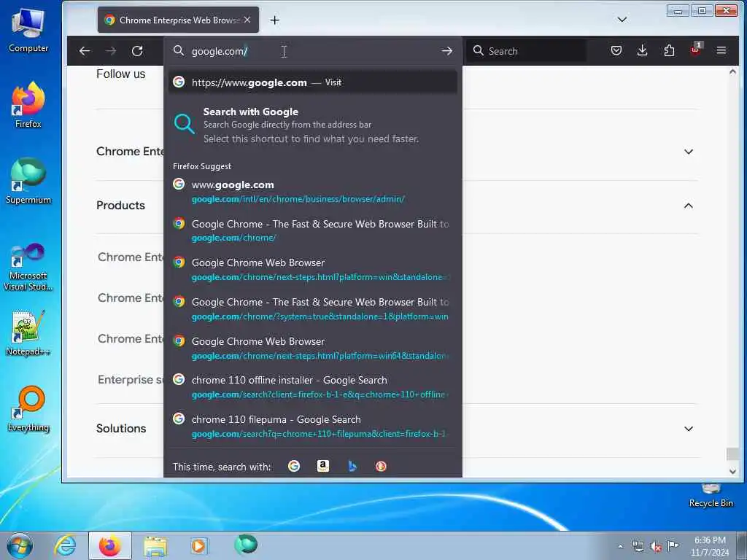Open the Enterprise footer link under Products
The image size is (747, 560).
pos(130,379)
